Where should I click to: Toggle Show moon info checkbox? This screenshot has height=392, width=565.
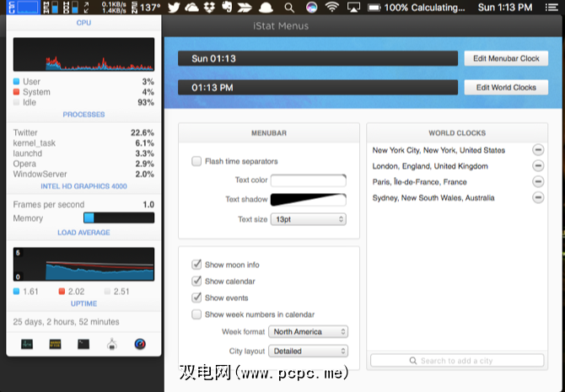[196, 265]
